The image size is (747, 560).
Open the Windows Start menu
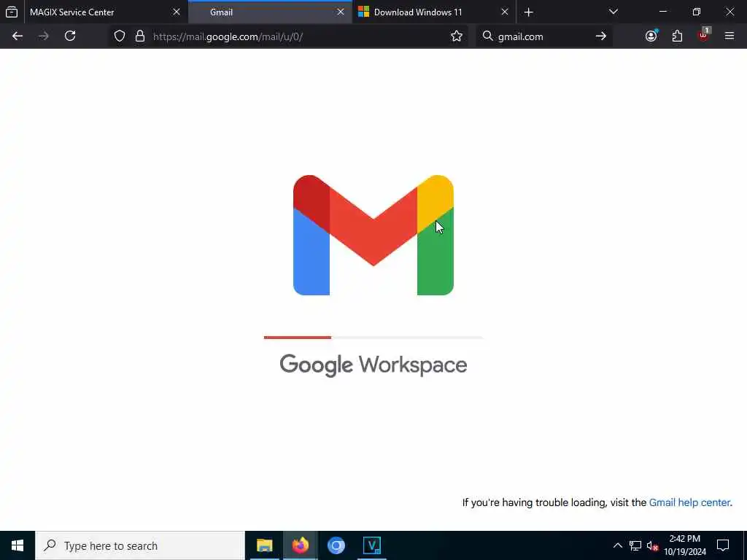[18, 545]
